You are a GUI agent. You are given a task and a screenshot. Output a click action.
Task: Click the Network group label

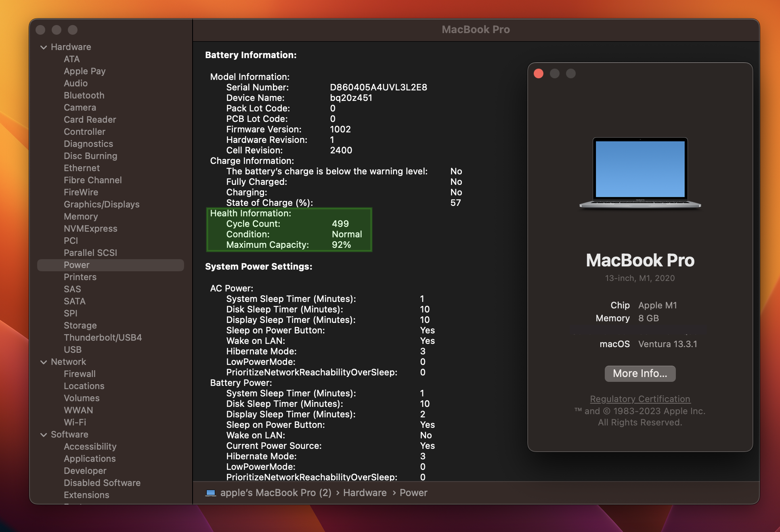point(68,362)
